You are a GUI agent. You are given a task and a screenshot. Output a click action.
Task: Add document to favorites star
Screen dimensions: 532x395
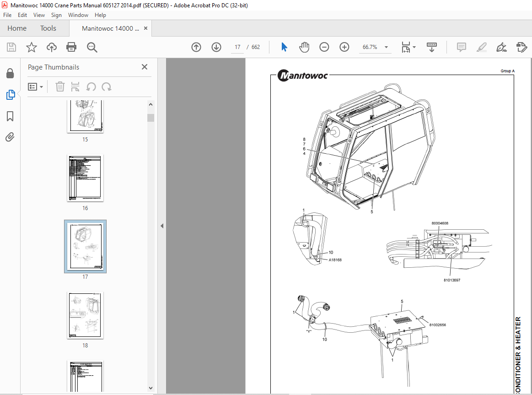tap(32, 47)
